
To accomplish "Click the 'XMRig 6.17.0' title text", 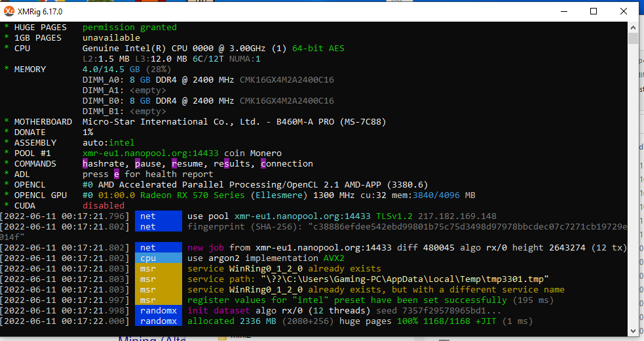I will 40,12.
